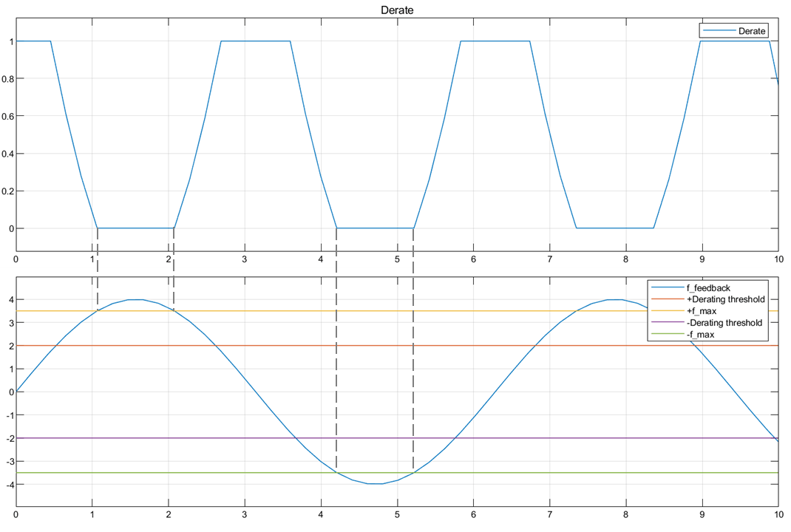Select the "+f_max" legend label
This screenshot has width=791, height=532.
click(702, 311)
